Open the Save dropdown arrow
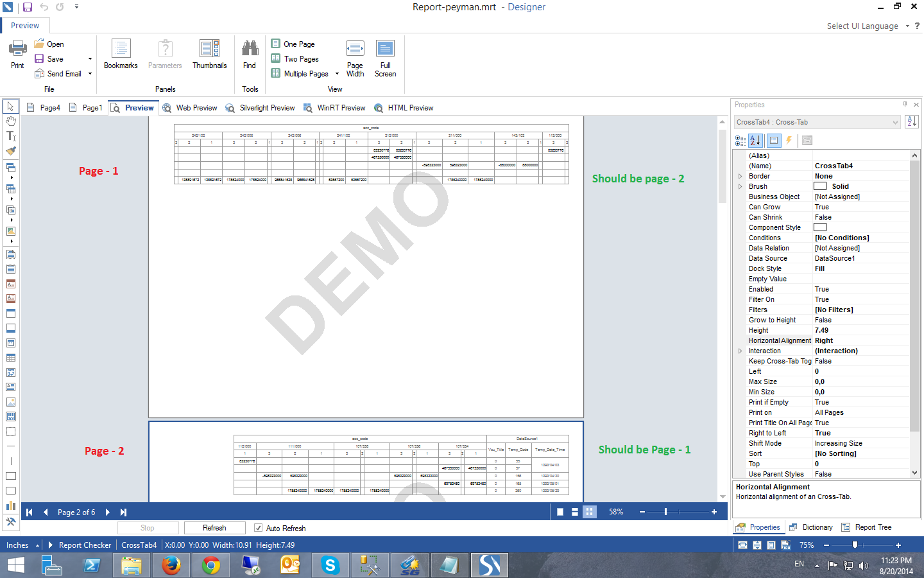 click(90, 59)
